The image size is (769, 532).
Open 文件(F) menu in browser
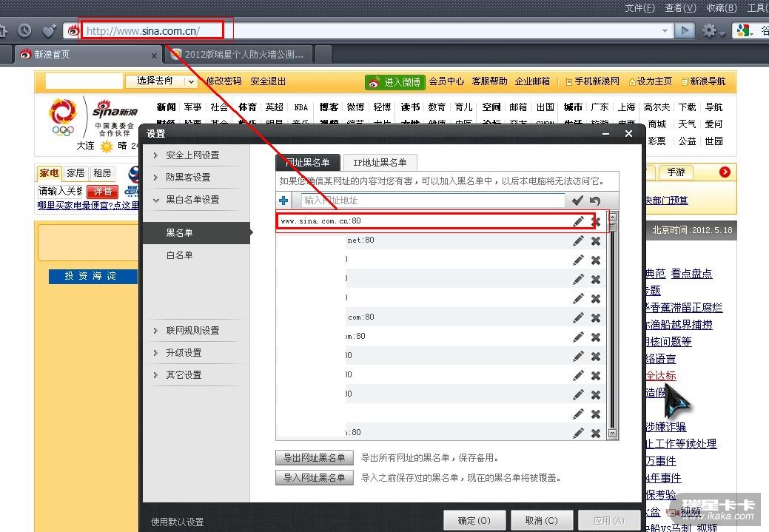639,8
